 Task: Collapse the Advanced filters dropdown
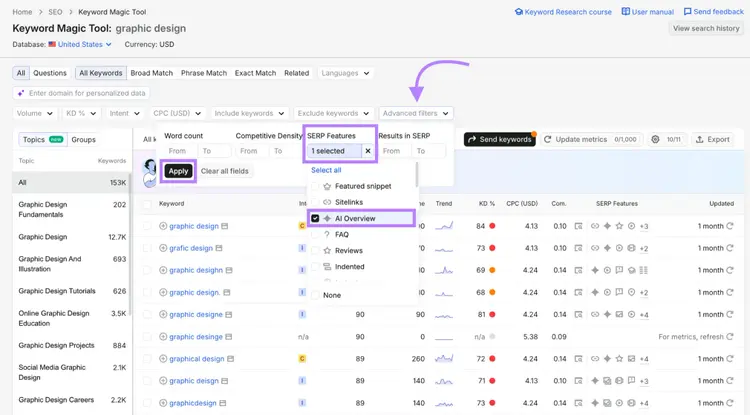(x=416, y=113)
